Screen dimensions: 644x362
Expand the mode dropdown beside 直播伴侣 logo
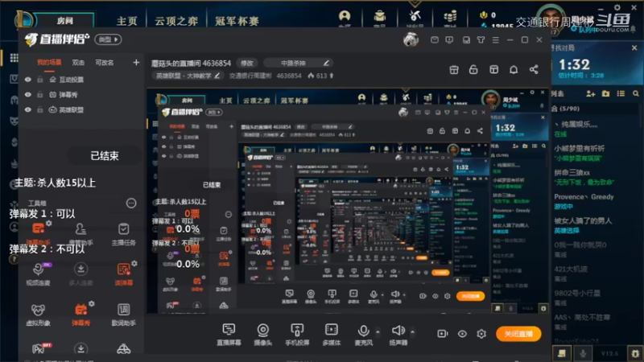point(108,39)
